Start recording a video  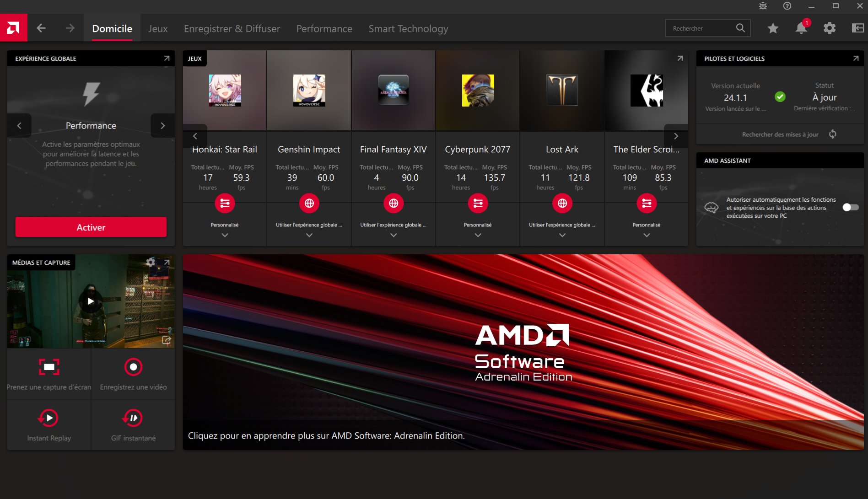[133, 367]
